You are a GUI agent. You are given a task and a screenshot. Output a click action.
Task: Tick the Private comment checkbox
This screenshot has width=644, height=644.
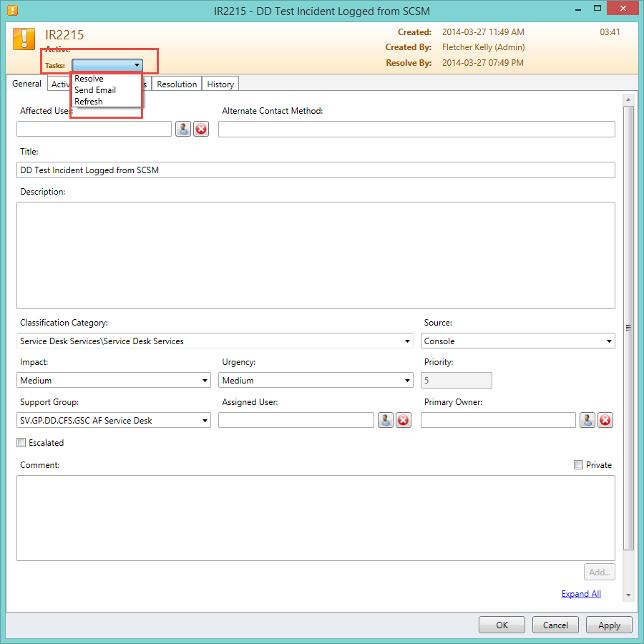(x=579, y=465)
